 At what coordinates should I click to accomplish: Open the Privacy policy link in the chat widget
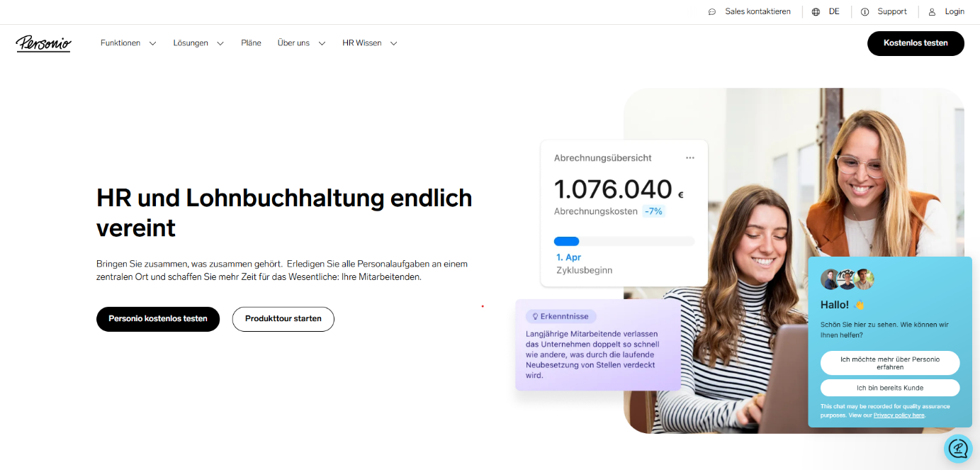(899, 415)
